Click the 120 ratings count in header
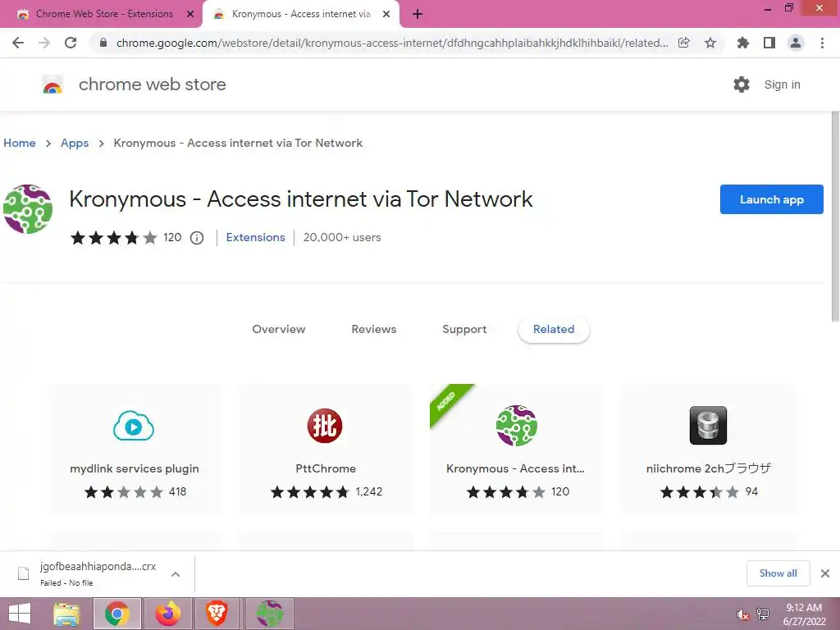The height and width of the screenshot is (630, 840). click(172, 237)
